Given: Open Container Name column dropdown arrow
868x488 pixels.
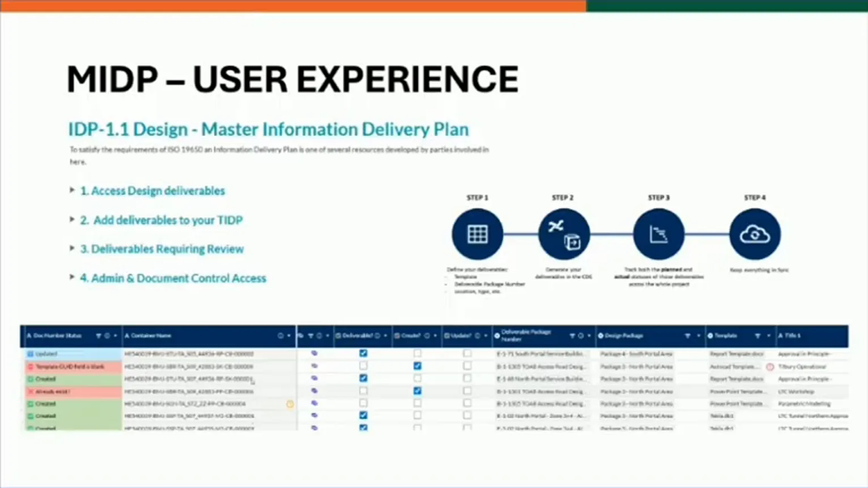Looking at the screenshot, I should coord(289,336).
